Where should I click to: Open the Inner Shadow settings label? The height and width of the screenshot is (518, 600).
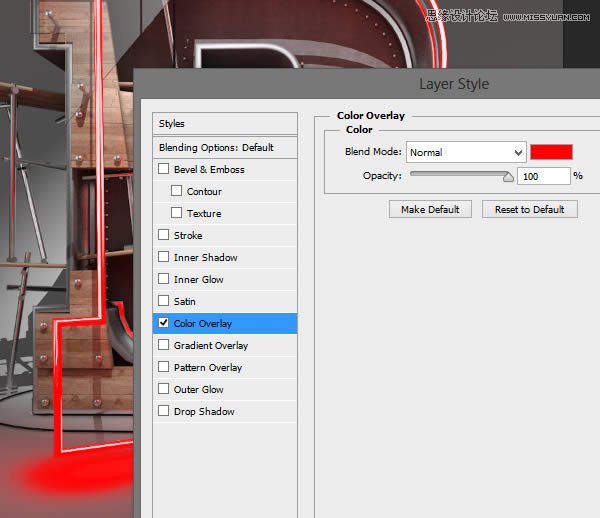point(205,257)
